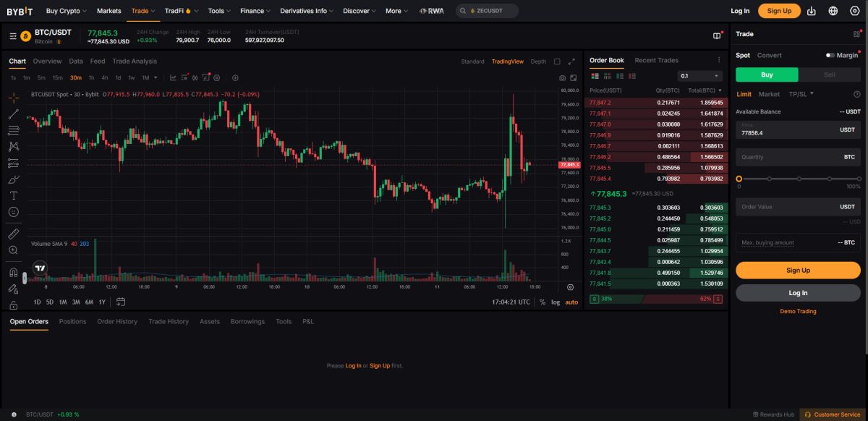
Task: Select the Market order tab
Action: [x=769, y=94]
